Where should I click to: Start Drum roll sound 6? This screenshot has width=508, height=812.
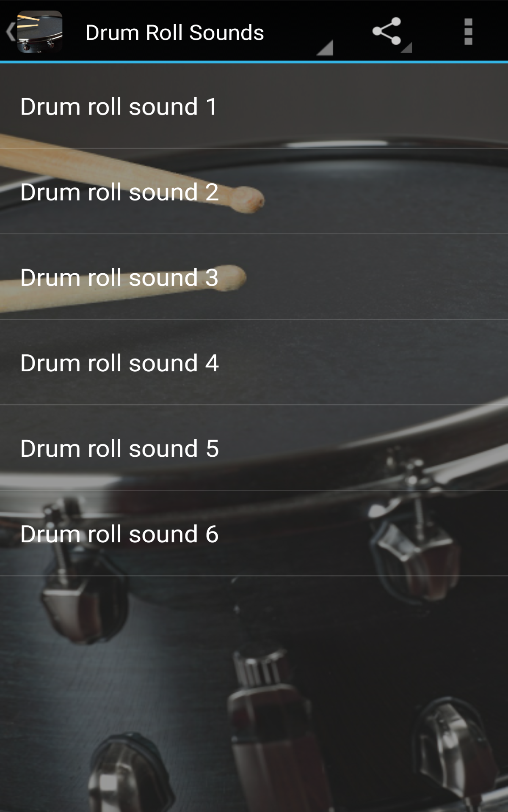254,533
